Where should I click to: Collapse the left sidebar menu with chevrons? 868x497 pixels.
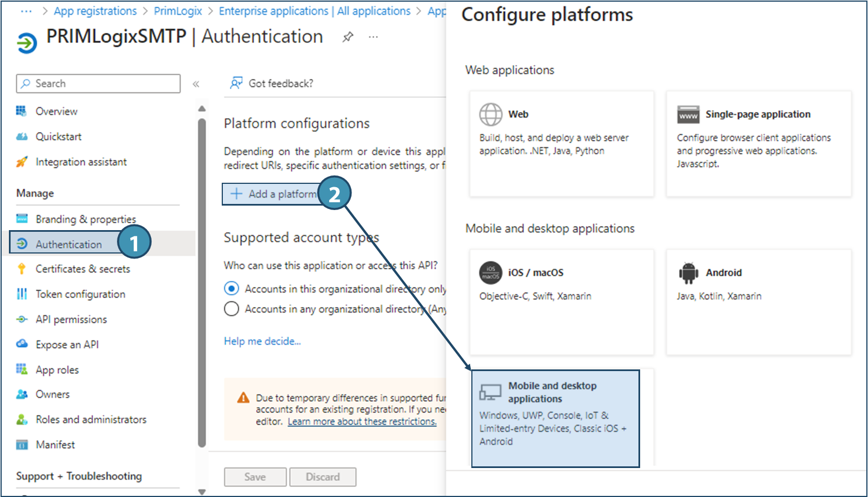click(196, 84)
